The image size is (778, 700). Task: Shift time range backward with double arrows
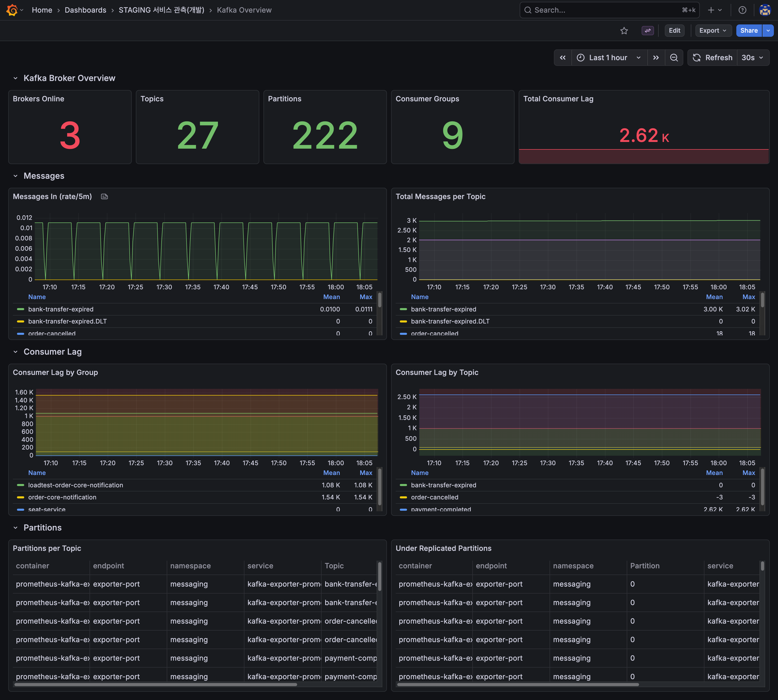click(562, 58)
